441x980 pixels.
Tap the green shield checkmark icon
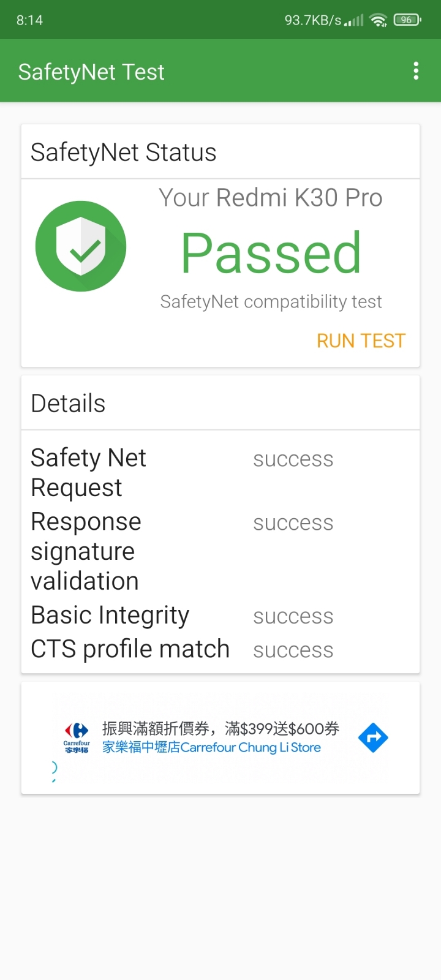pos(81,246)
